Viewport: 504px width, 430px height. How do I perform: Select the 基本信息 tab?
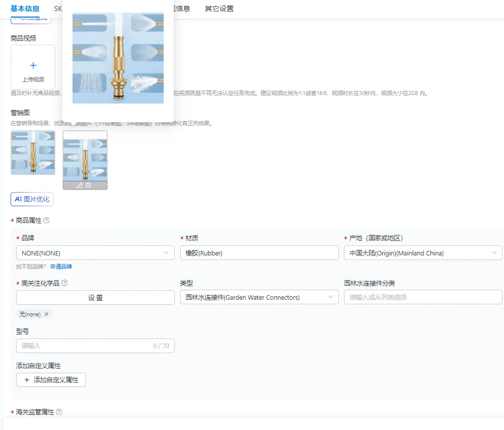[x=25, y=9]
